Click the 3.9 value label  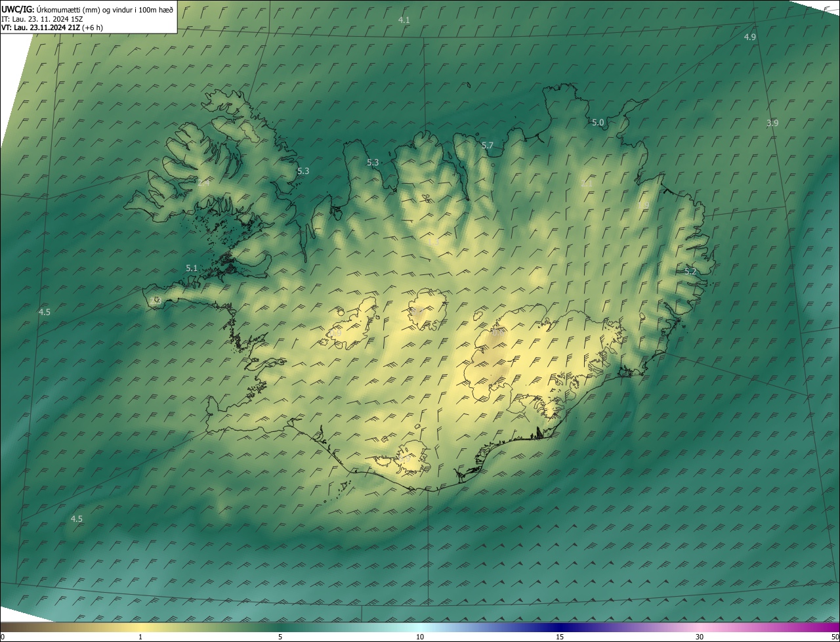[x=772, y=123]
